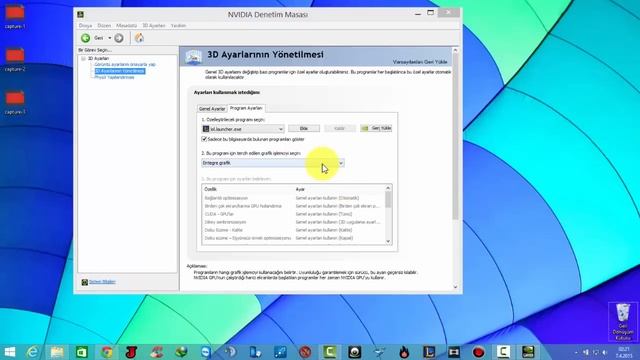Image resolution: width=640 pixels, height=360 pixels.
Task: Open the NVIDIA Control Panel taskbar icon
Action: (528, 352)
